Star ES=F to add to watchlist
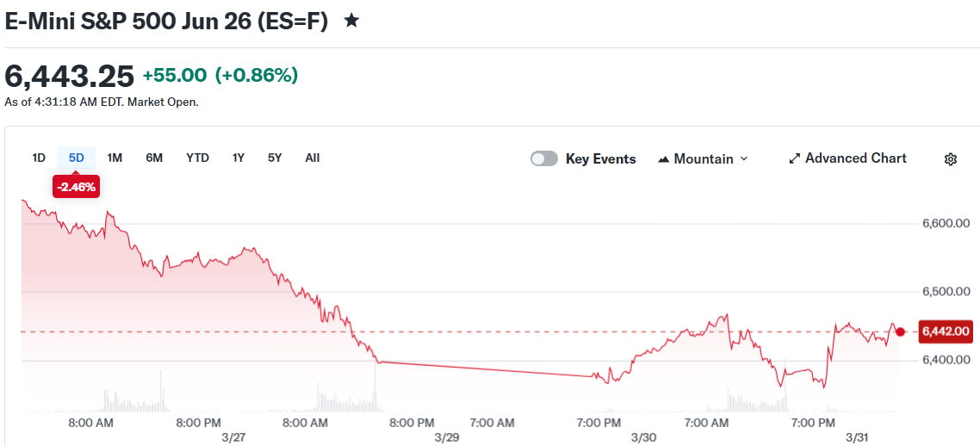The width and height of the screenshot is (980, 446). coord(352,22)
